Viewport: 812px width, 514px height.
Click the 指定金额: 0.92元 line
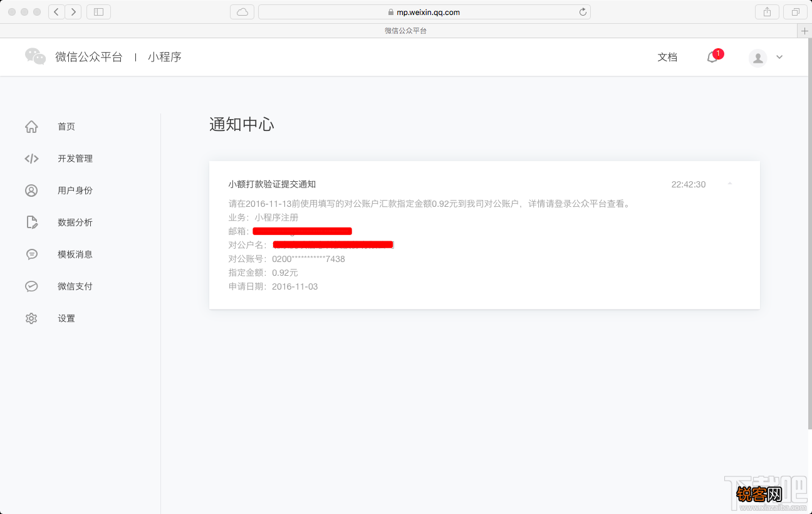(x=263, y=273)
